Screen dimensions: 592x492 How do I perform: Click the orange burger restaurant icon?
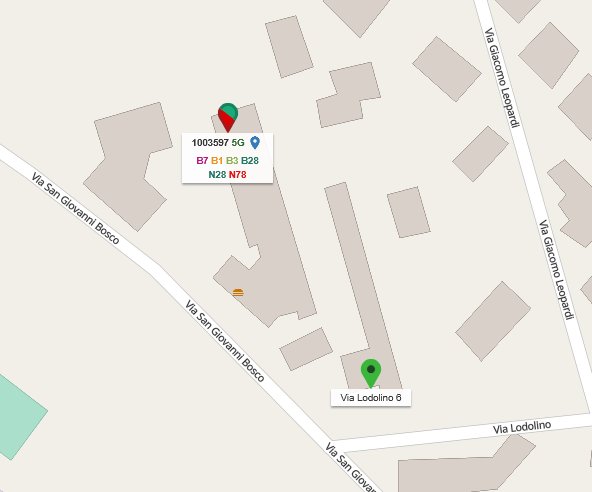pyautogui.click(x=238, y=293)
